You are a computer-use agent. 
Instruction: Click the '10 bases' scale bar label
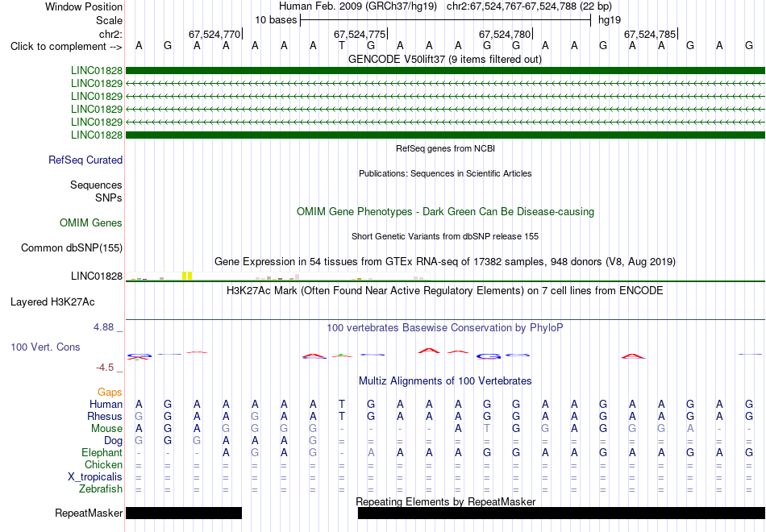tap(276, 20)
